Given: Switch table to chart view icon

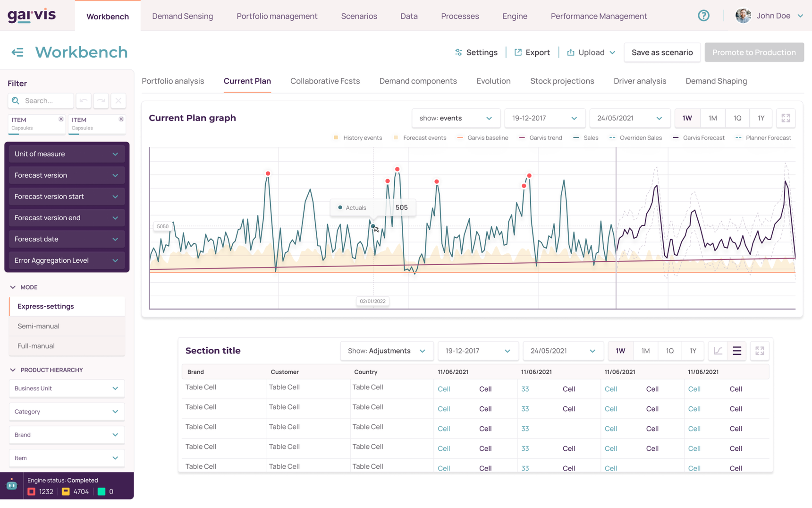Looking at the screenshot, I should [x=718, y=351].
